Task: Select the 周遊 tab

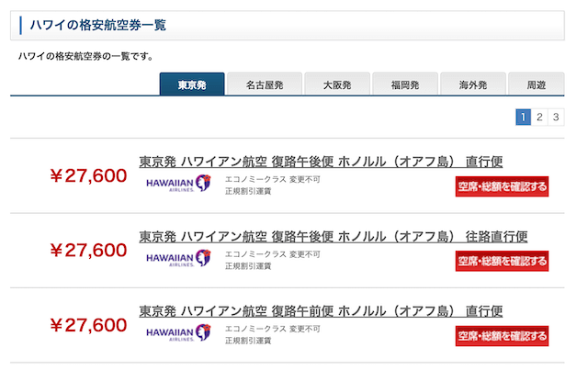Action: tap(537, 84)
